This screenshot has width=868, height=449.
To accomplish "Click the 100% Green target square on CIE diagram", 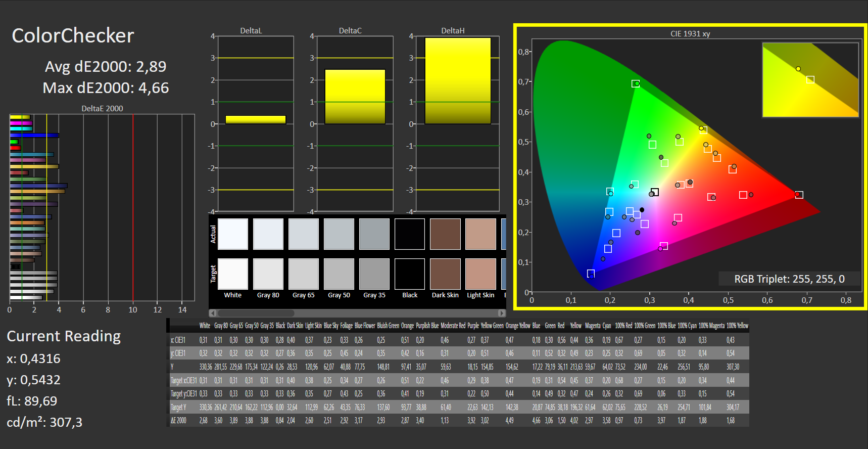I will click(635, 83).
